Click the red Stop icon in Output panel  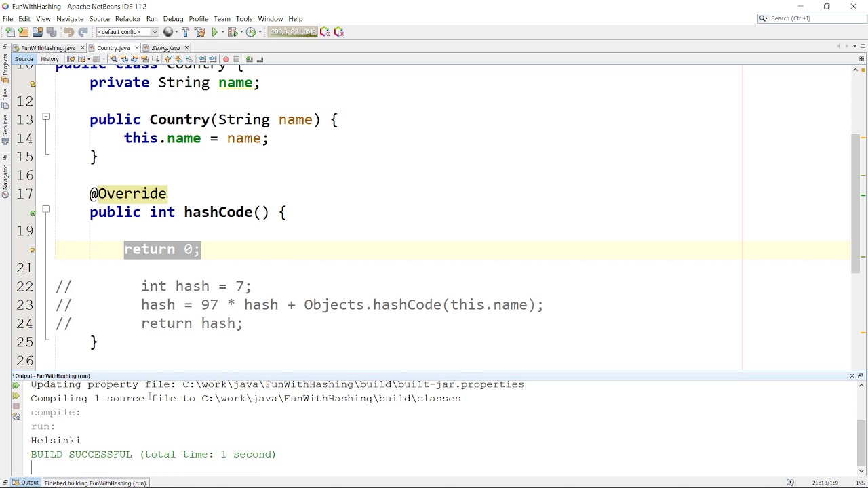click(16, 406)
